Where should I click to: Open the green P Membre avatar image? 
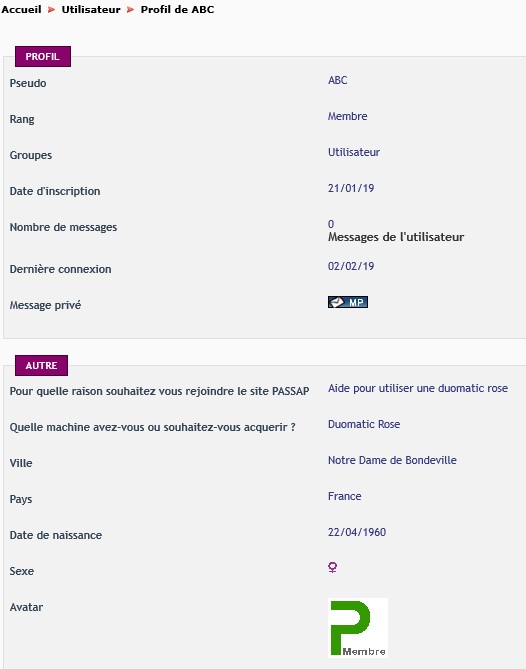pos(358,628)
